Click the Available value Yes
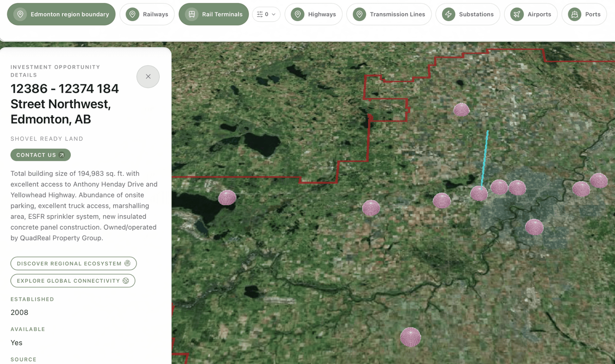 tap(16, 343)
